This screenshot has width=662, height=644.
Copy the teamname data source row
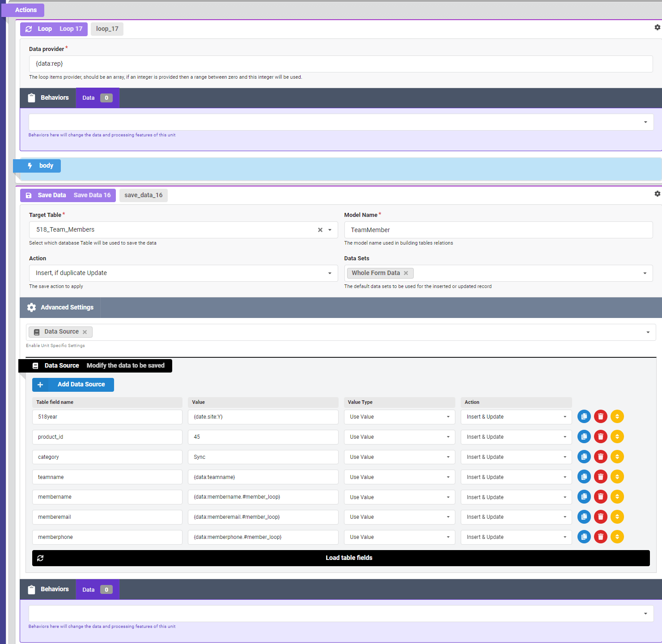(x=584, y=477)
